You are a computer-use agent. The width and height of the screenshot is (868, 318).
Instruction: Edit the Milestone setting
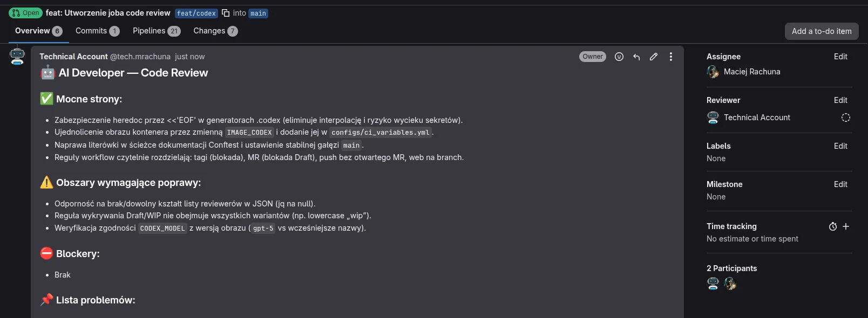(840, 184)
